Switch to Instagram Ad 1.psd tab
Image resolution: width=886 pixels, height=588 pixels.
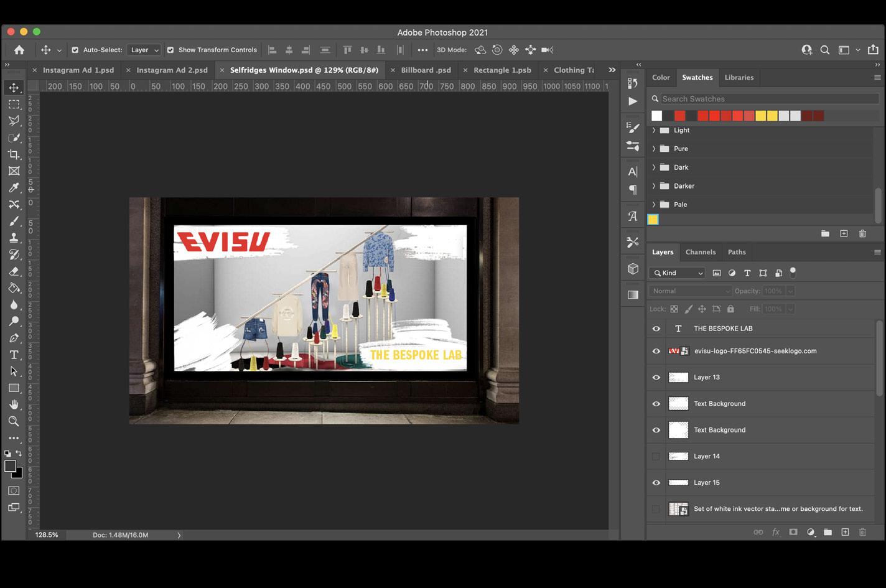tap(78, 70)
